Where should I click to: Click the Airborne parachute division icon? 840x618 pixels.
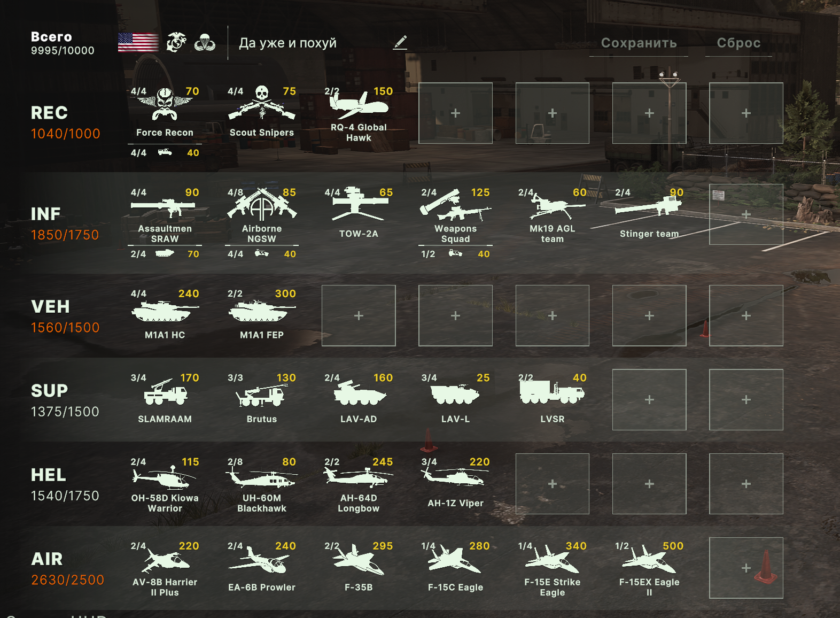pos(205,43)
